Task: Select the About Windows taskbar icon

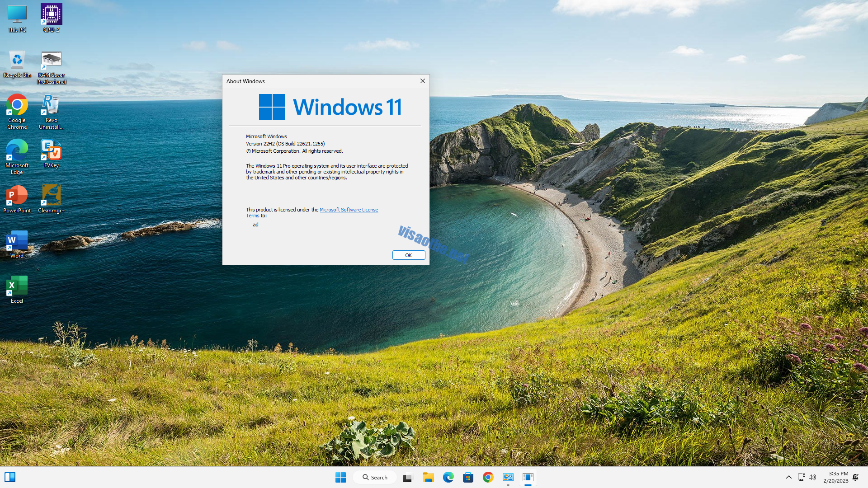Action: click(x=528, y=477)
